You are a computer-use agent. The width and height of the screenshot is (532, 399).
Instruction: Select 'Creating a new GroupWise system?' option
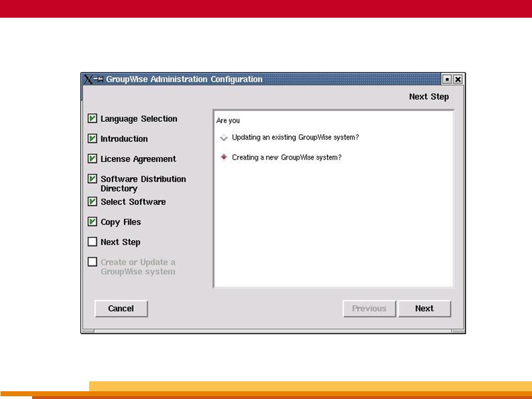[x=223, y=157]
